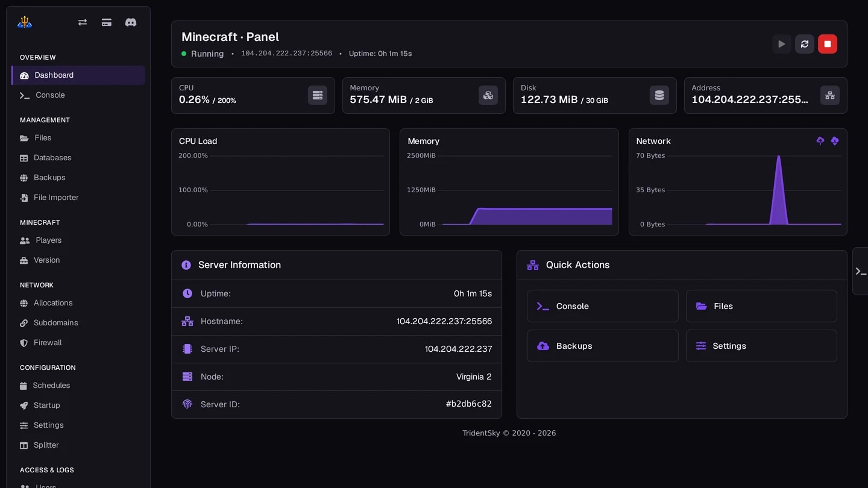Open Schedules under Configuration
This screenshot has width=868, height=488.
[x=78, y=386]
